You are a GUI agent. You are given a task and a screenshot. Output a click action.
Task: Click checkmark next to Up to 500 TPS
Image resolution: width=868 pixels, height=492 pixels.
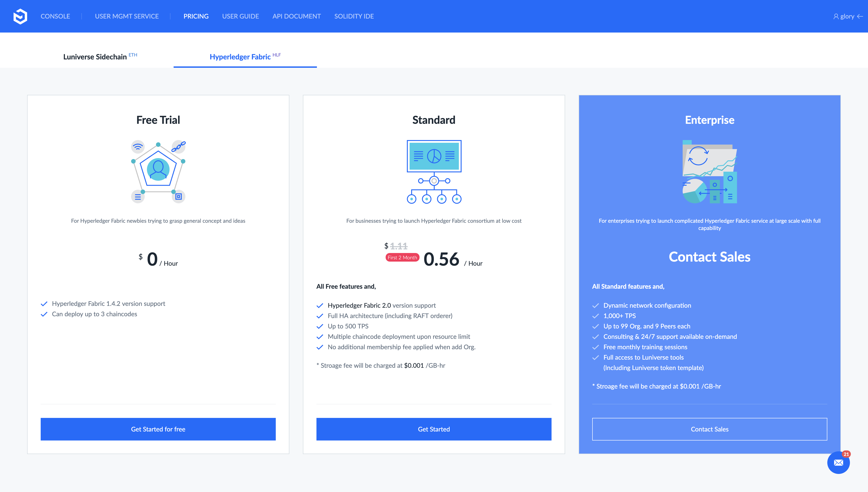[320, 326]
